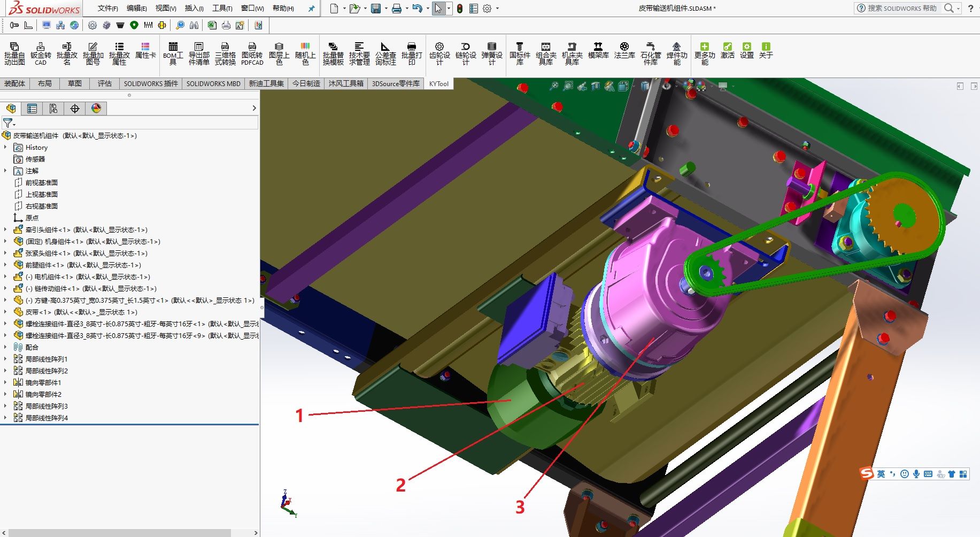The image size is (980, 537).
Task: Expand the History node in the tree
Action: pyautogui.click(x=5, y=147)
